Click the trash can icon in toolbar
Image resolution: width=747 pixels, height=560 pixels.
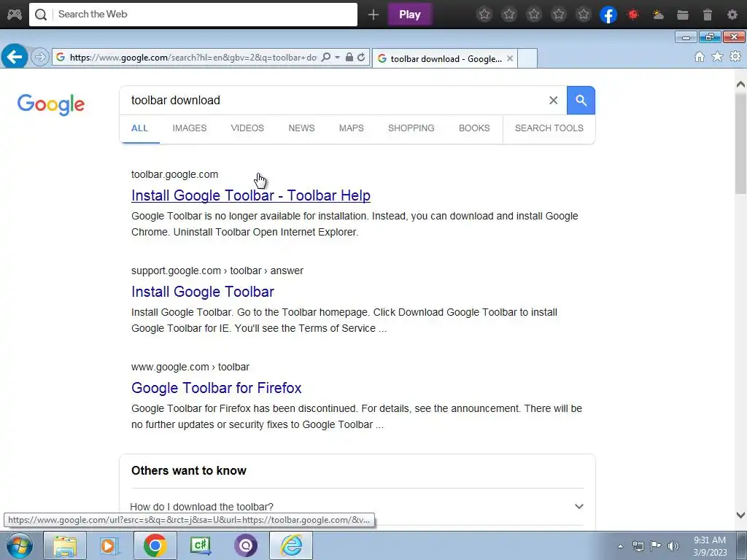click(708, 15)
